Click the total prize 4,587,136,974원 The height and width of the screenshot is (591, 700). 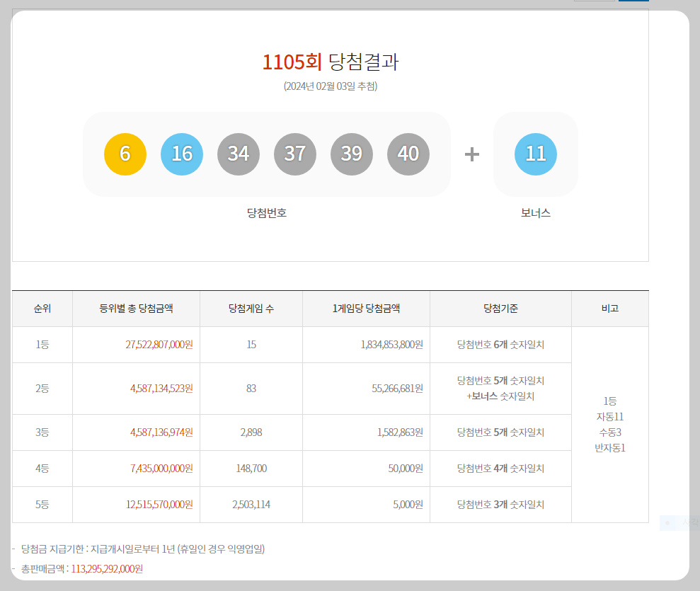click(x=161, y=432)
